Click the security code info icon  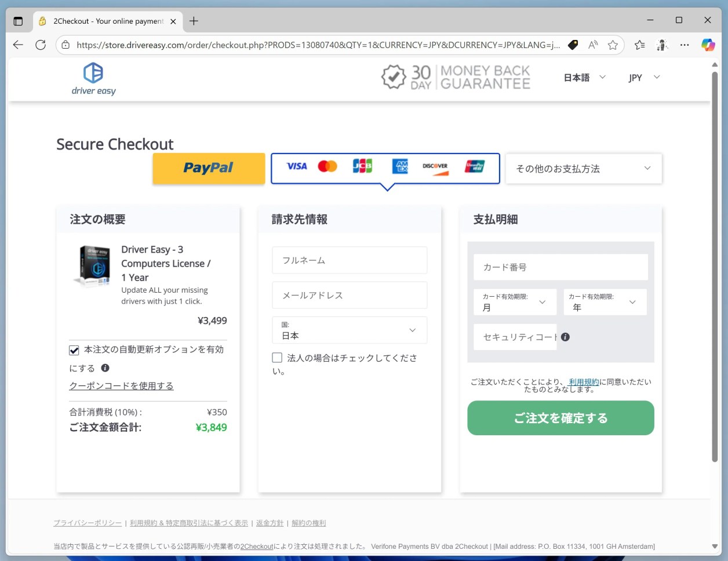[x=565, y=337]
